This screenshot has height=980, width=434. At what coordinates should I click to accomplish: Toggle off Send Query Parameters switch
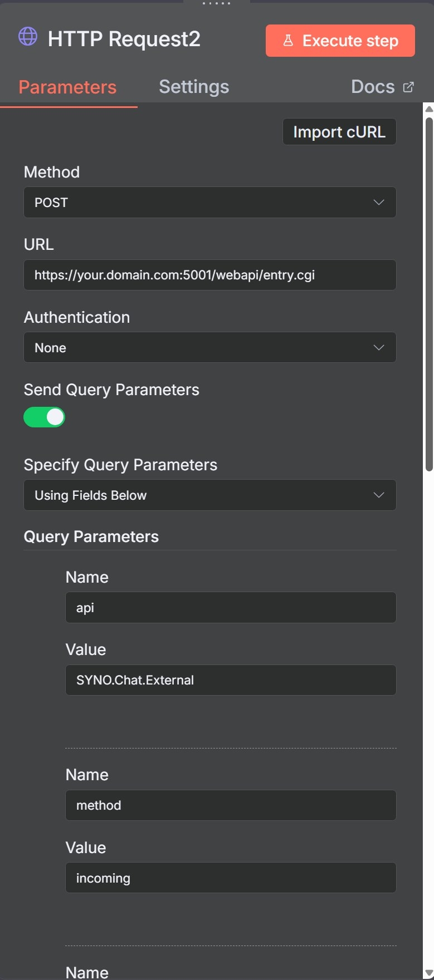pyautogui.click(x=44, y=417)
